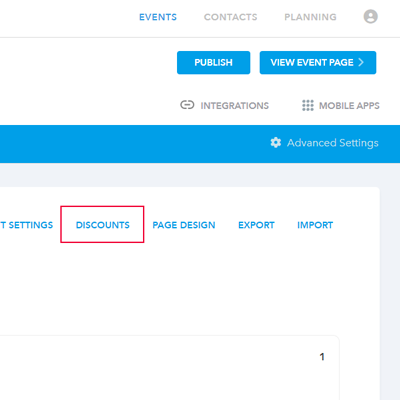Viewport: 400px width, 400px height.
Task: Open the Import tab
Action: [315, 225]
